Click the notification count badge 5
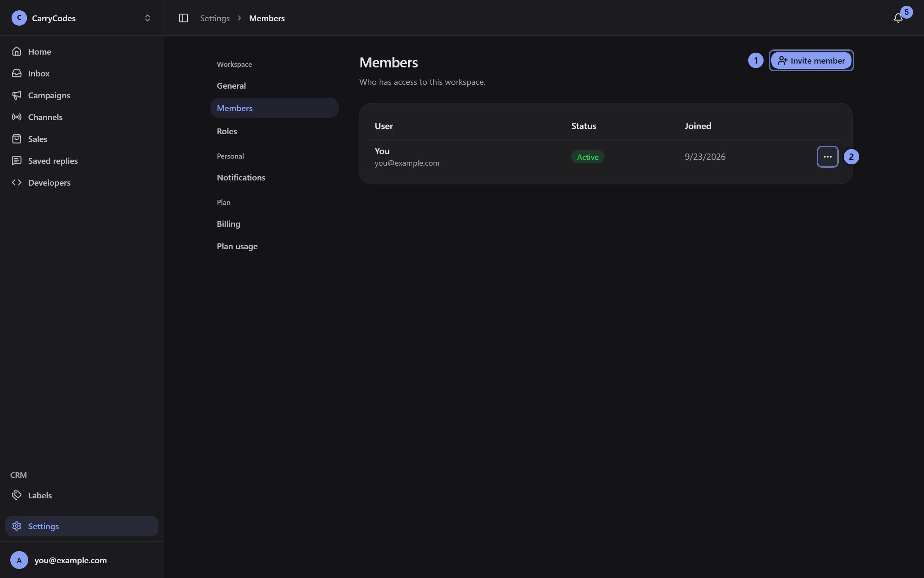The width and height of the screenshot is (924, 578). [906, 12]
